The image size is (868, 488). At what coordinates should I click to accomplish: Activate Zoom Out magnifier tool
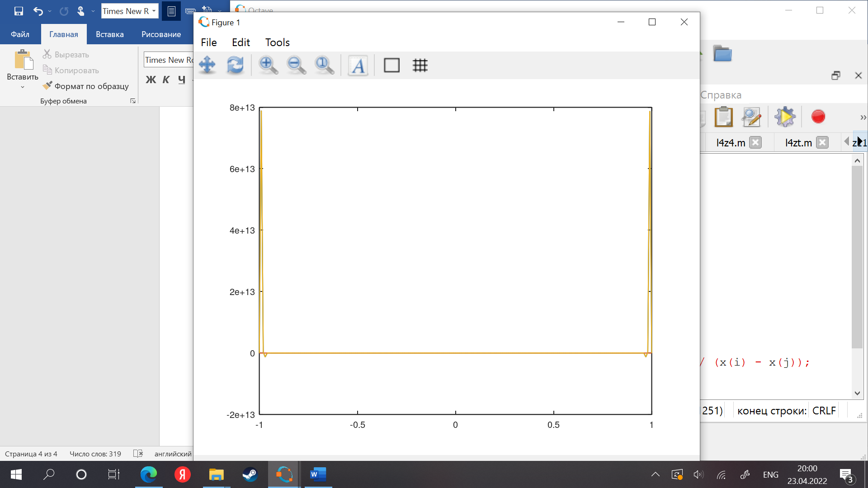click(x=296, y=65)
